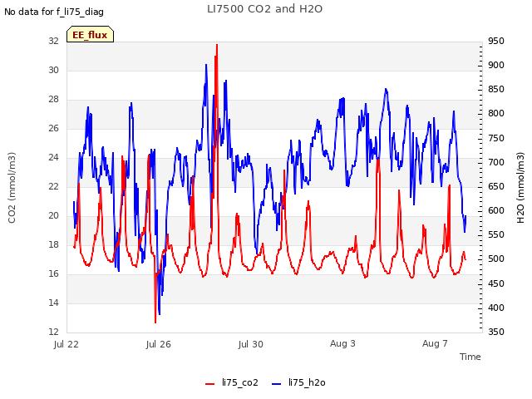This screenshot has height=399, width=532.
Task: Click the 500 value on H2O axis
Action: pyautogui.click(x=496, y=259)
